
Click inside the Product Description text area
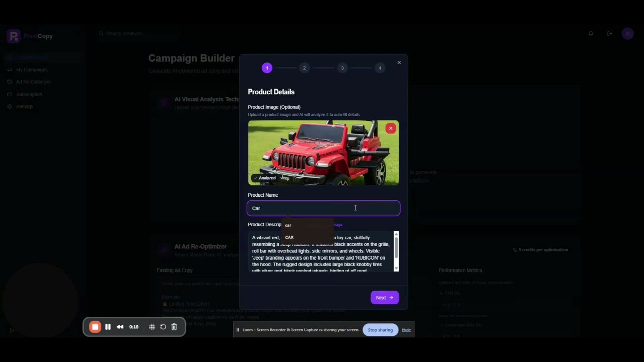click(321, 251)
